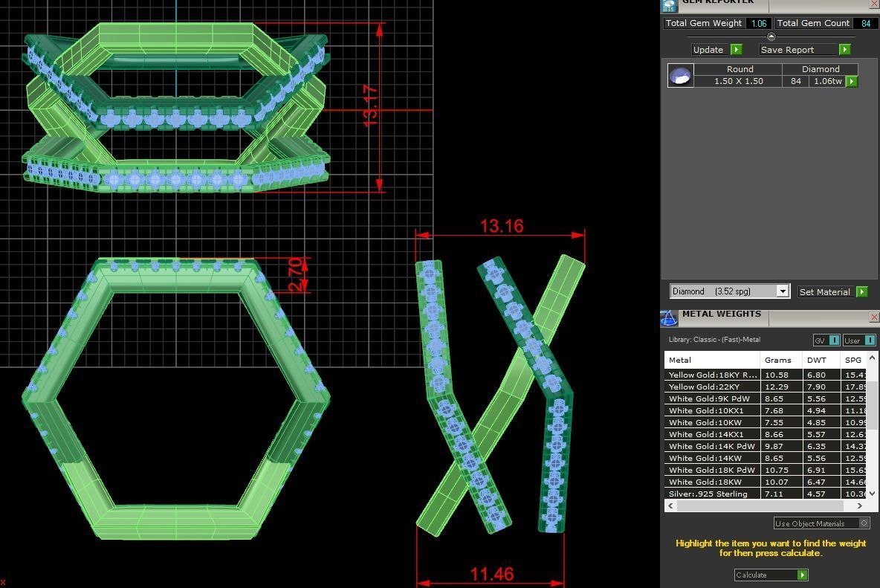Click the Grams column header
Image resolution: width=880 pixels, height=588 pixels.
pos(781,360)
